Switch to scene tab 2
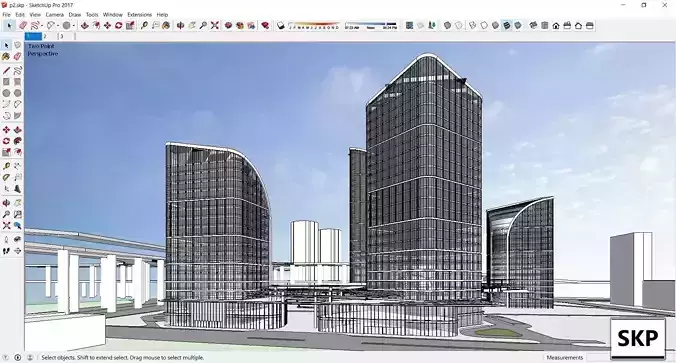Viewport: 676px width, 363px height. (x=50, y=37)
